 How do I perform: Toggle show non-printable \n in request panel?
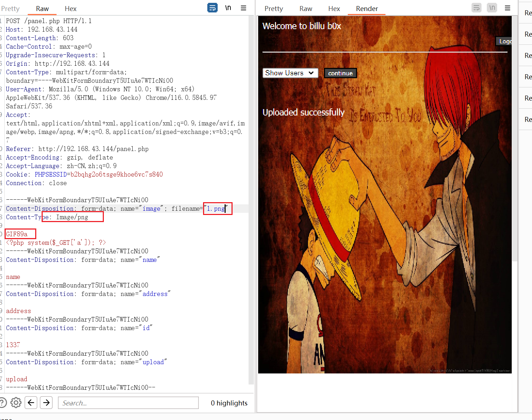click(x=228, y=8)
